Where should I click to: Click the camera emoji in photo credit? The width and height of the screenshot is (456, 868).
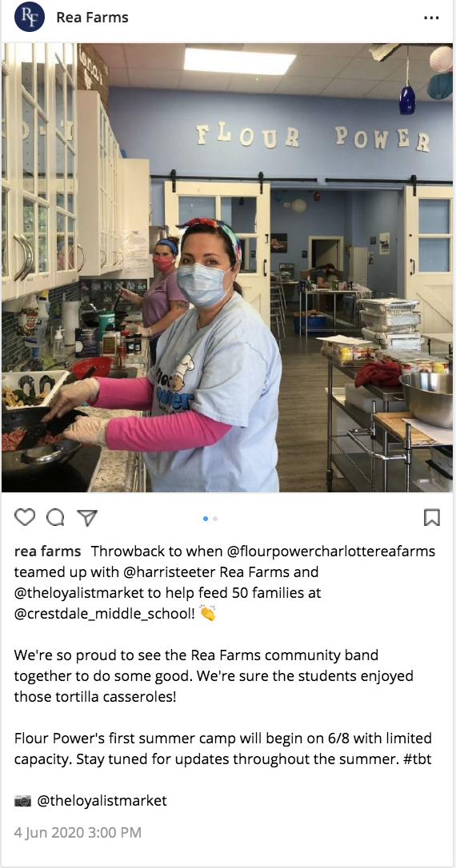(22, 801)
